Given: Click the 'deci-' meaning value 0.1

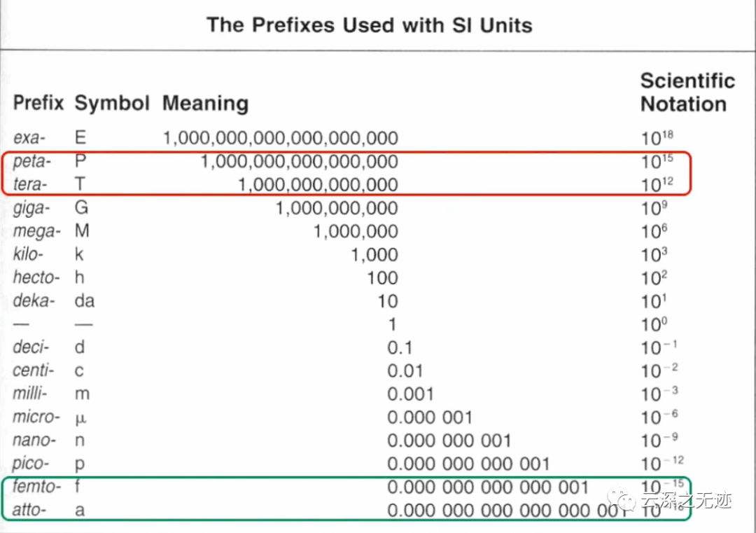Looking at the screenshot, I should coord(400,348).
